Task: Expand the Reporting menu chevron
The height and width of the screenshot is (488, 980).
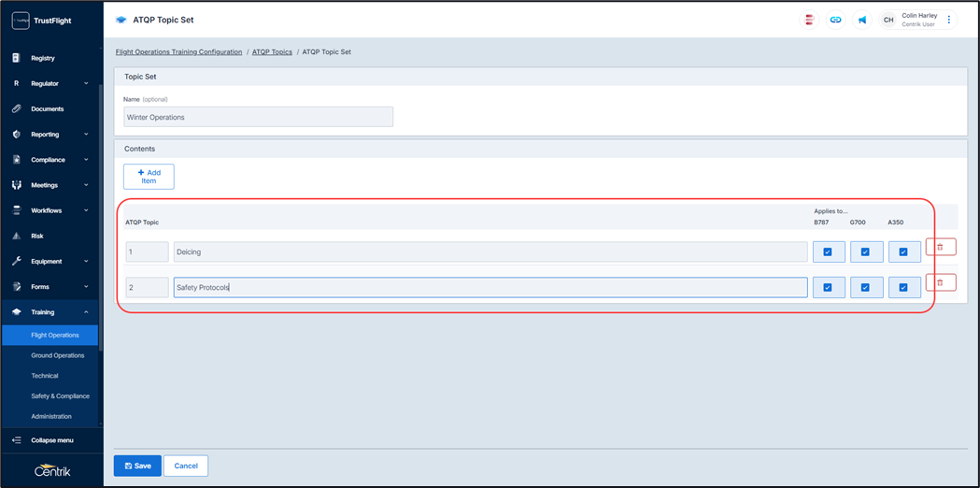Action: pyautogui.click(x=86, y=135)
